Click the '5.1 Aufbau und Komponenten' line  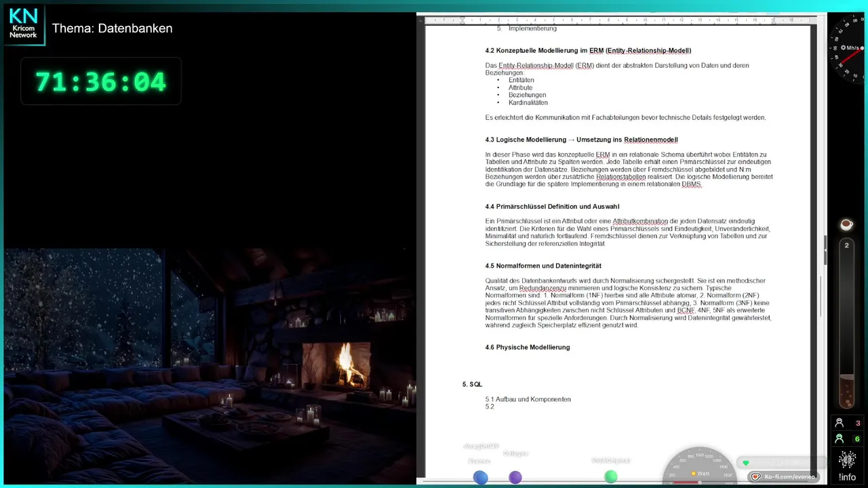(x=528, y=399)
